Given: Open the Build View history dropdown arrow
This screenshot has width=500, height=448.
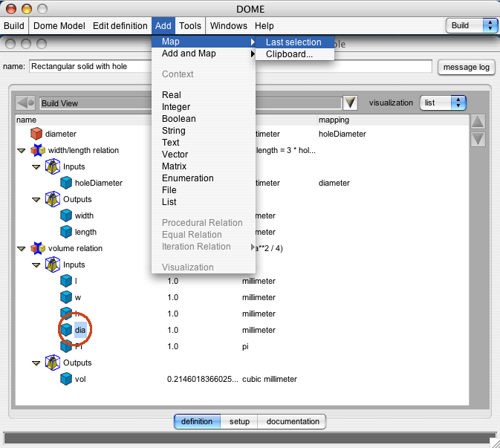Looking at the screenshot, I should (x=350, y=103).
